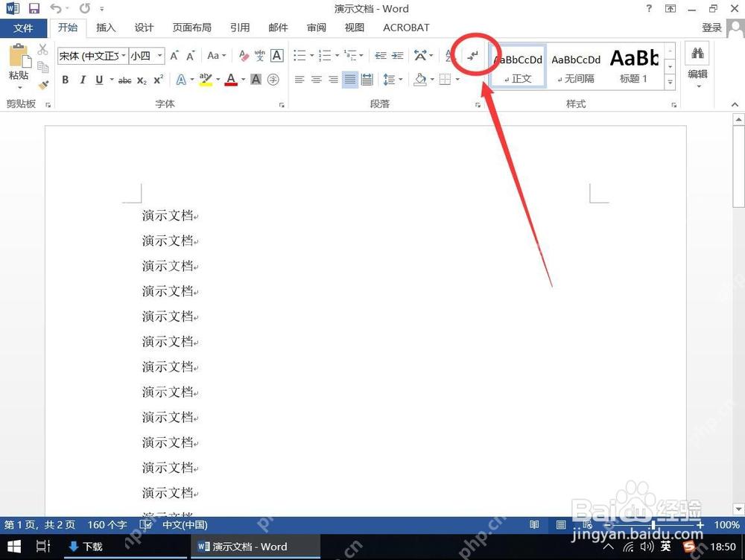
Task: Click the proofing status icon in status bar
Action: click(146, 525)
